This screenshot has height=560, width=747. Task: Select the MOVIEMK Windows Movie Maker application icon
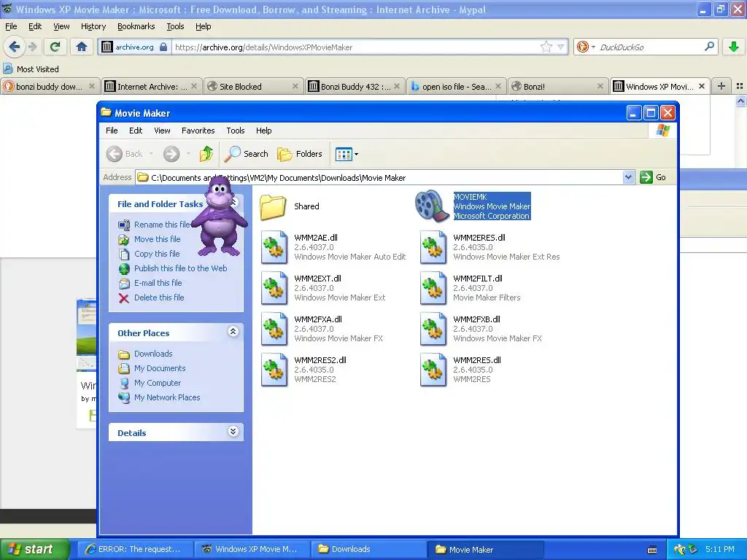coord(432,206)
